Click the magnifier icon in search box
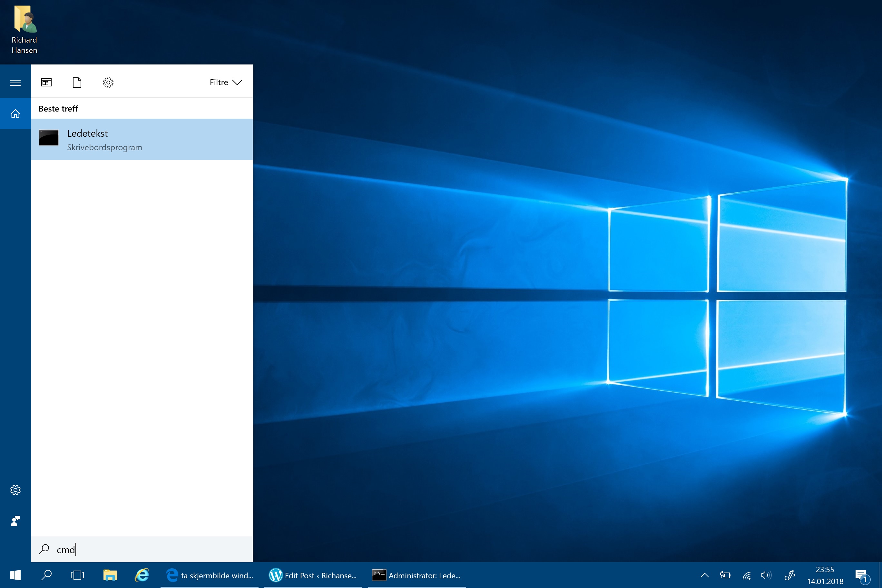Image resolution: width=882 pixels, height=588 pixels. pyautogui.click(x=44, y=549)
